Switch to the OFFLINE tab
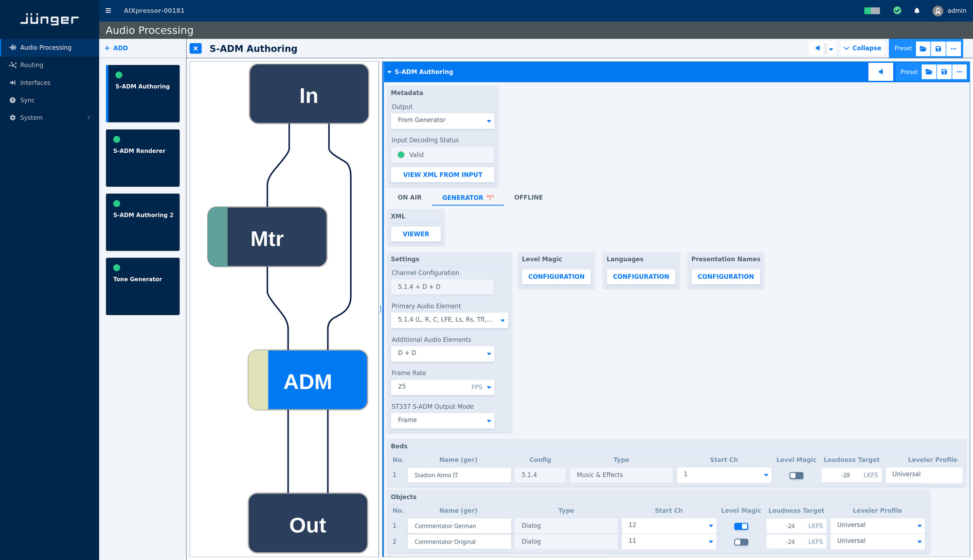The width and height of the screenshot is (973, 560). [528, 197]
